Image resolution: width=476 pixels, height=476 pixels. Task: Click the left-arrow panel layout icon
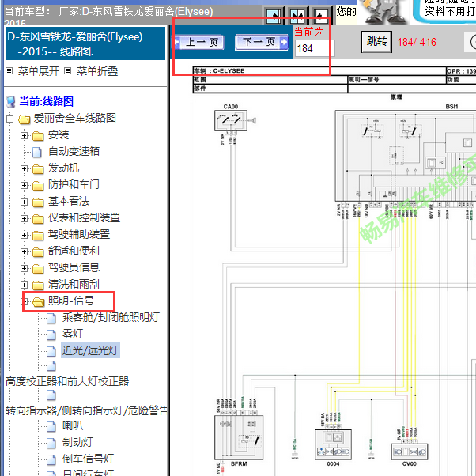click(x=321, y=16)
